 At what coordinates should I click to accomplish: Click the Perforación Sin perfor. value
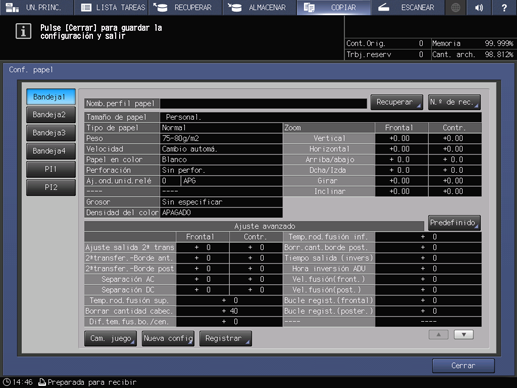point(221,170)
